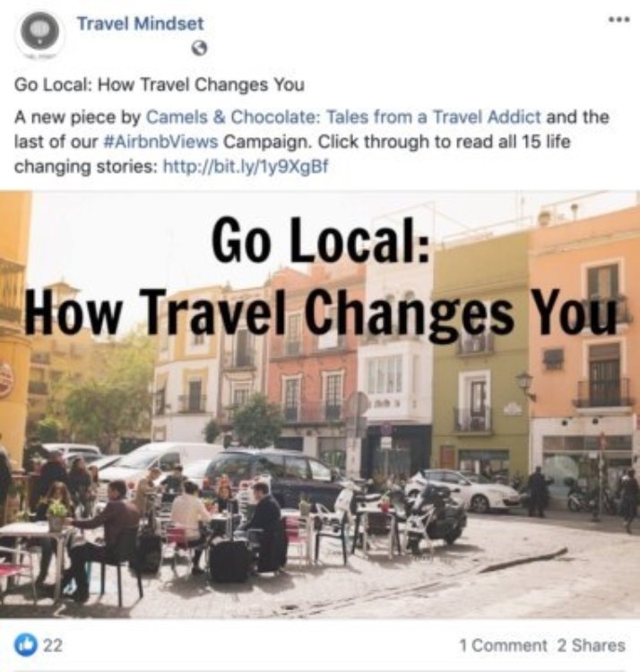Open Camels & Chocolate: Tales from a Travel Addict link

343,117
